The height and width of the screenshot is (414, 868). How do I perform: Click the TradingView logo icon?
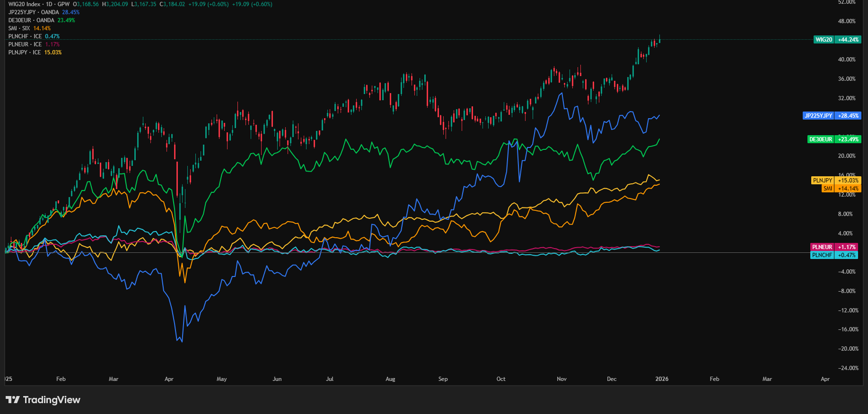pyautogui.click(x=13, y=400)
